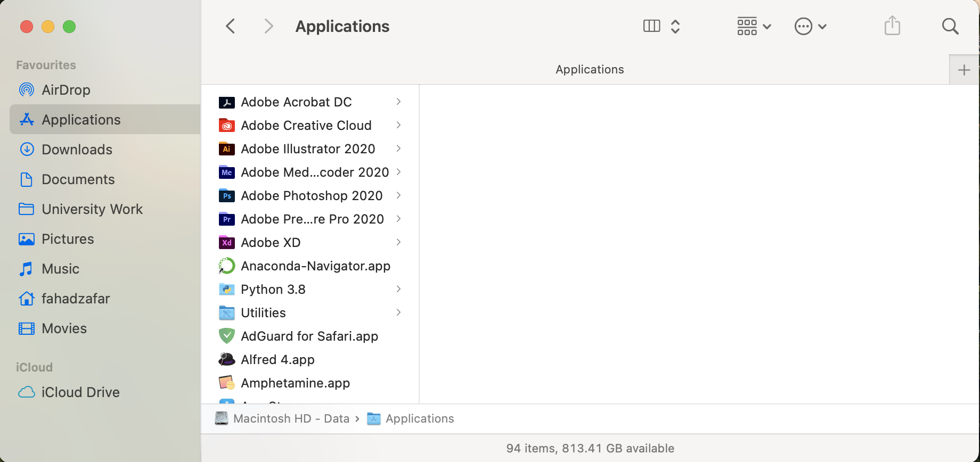Screen dimensions: 980x462
Task: Open view switcher up-down chevrons
Action: pyautogui.click(x=675, y=26)
